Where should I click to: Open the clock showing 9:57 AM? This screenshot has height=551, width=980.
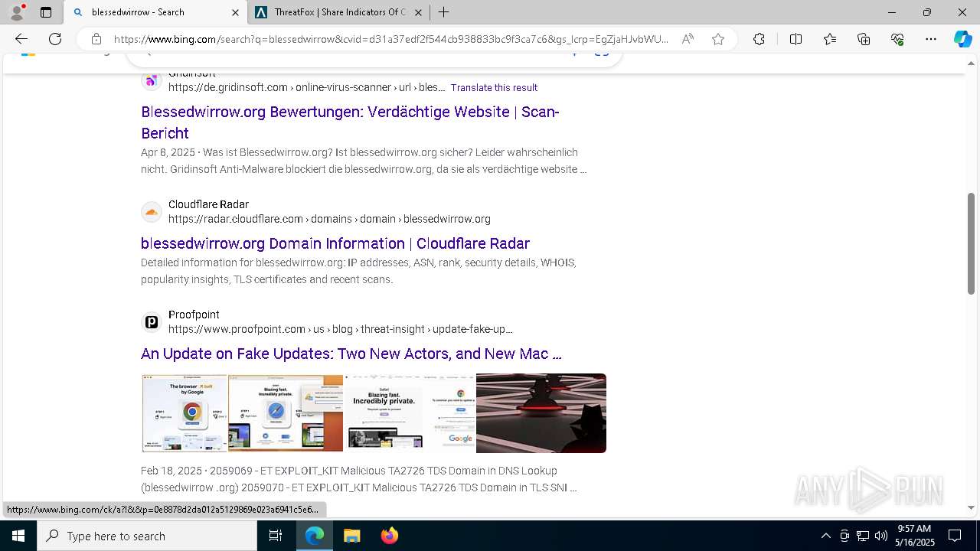pos(916,536)
